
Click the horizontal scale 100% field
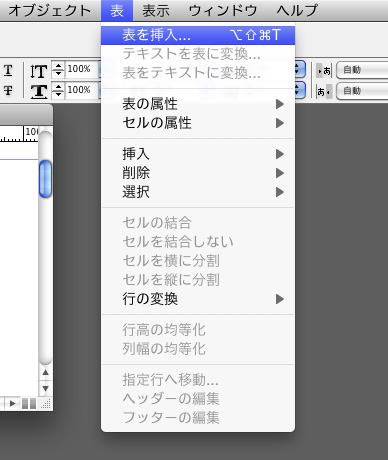click(x=83, y=90)
